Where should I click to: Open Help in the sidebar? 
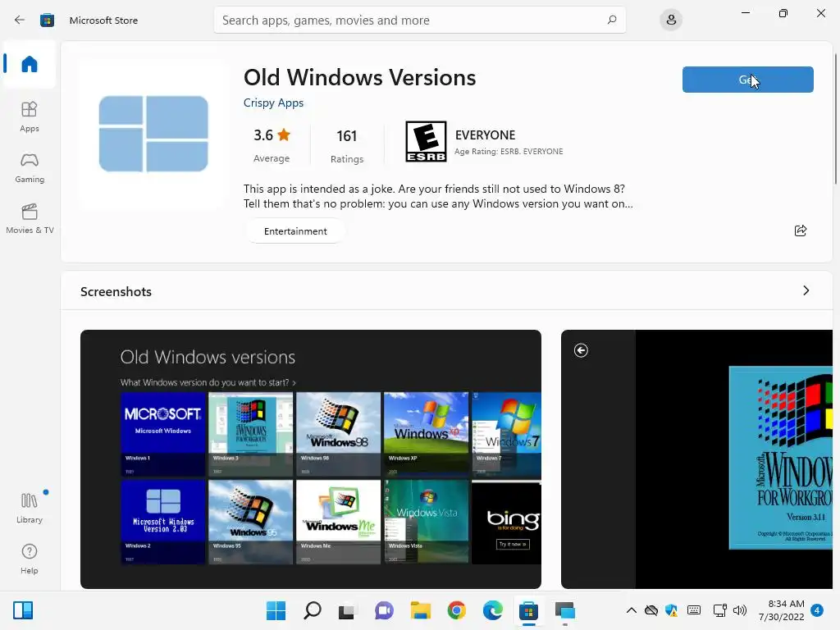[30, 559]
